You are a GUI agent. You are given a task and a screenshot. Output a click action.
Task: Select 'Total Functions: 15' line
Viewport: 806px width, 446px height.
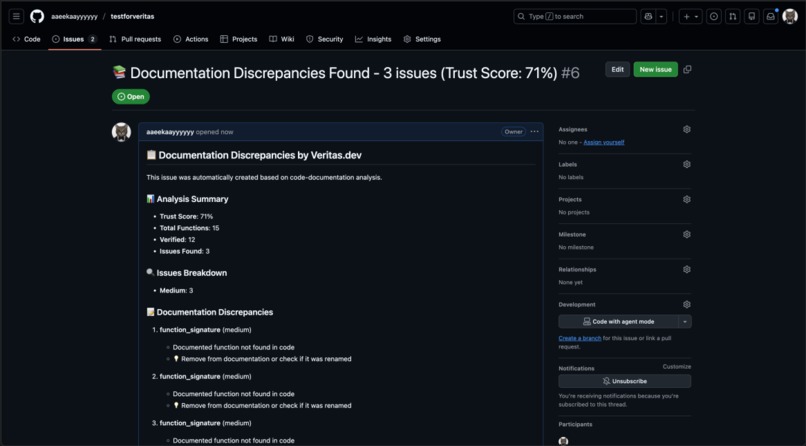point(189,228)
